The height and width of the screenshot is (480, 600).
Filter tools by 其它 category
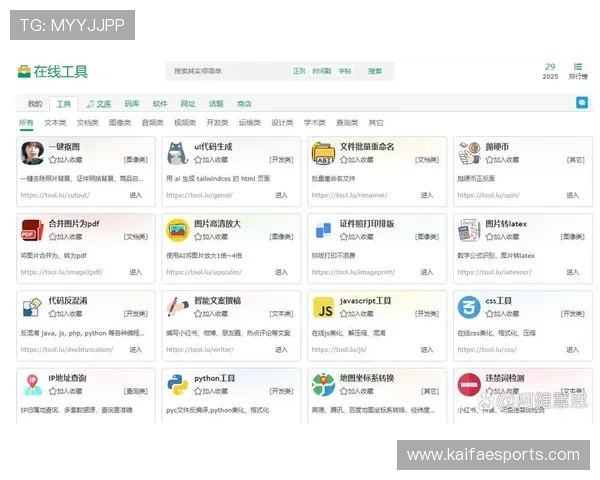pyautogui.click(x=376, y=122)
